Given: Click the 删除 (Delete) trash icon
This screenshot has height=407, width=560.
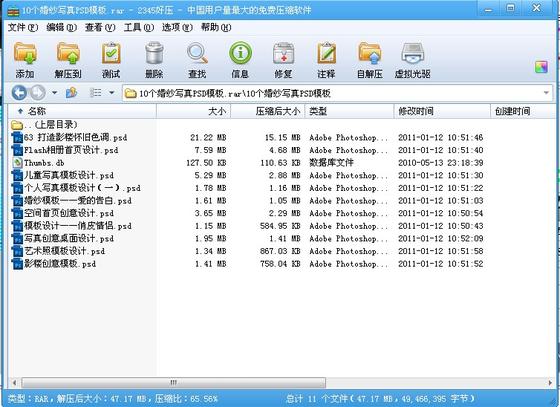Looking at the screenshot, I should pos(154,54).
